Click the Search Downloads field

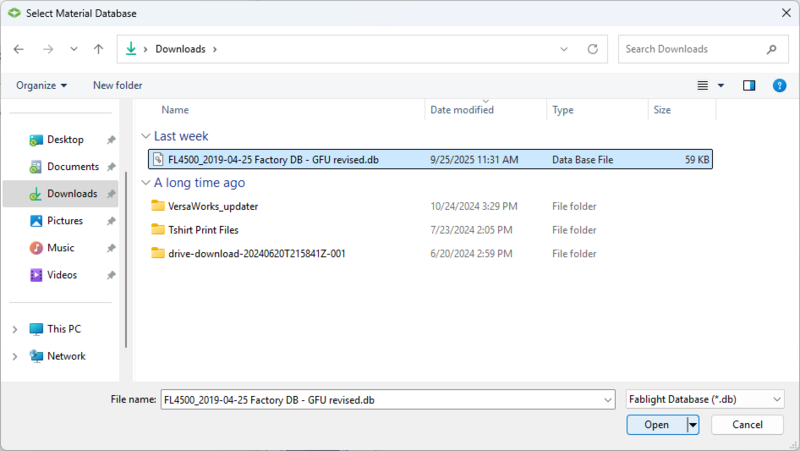[690, 49]
